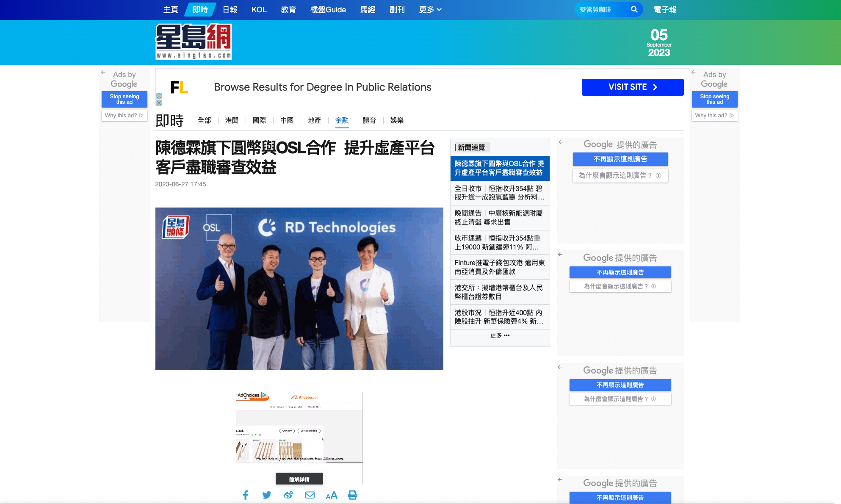Open the 主頁 nav item

(171, 10)
